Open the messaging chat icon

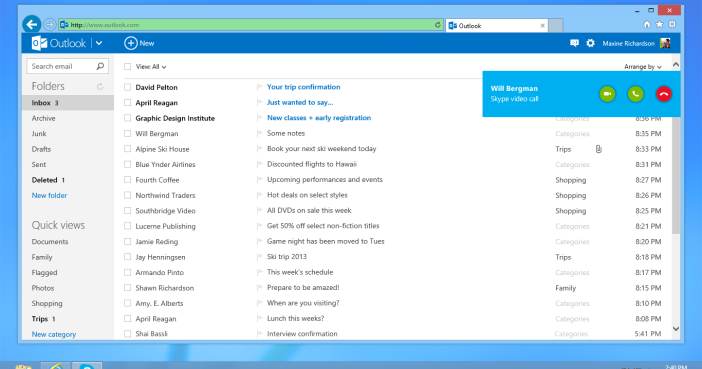[x=574, y=43]
